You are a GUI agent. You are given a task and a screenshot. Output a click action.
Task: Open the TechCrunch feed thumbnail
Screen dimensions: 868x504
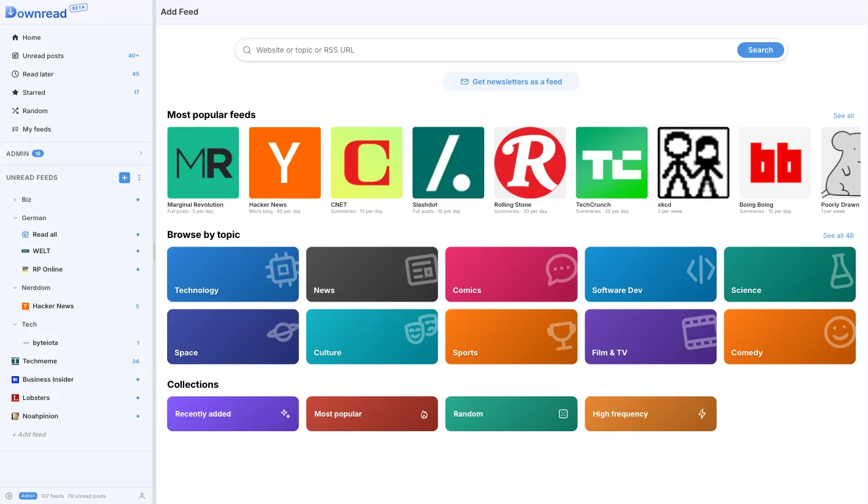coord(612,163)
